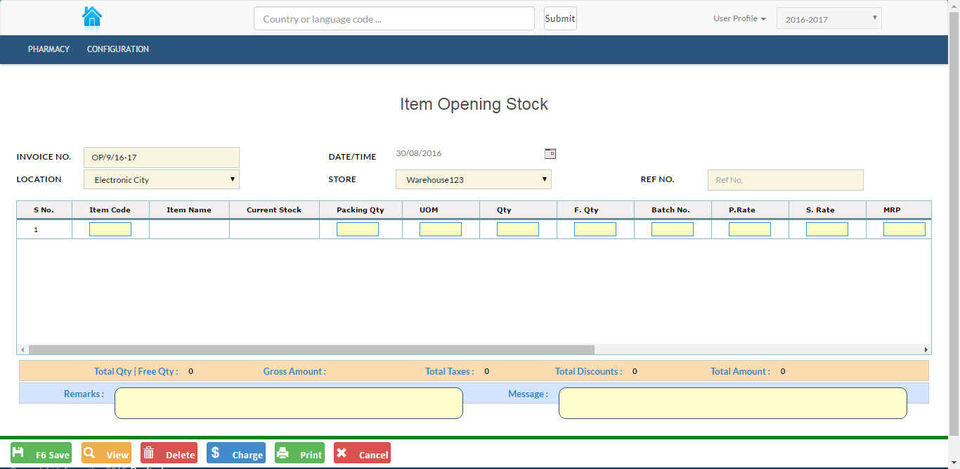Click the Batch No. input in row 1

point(672,229)
